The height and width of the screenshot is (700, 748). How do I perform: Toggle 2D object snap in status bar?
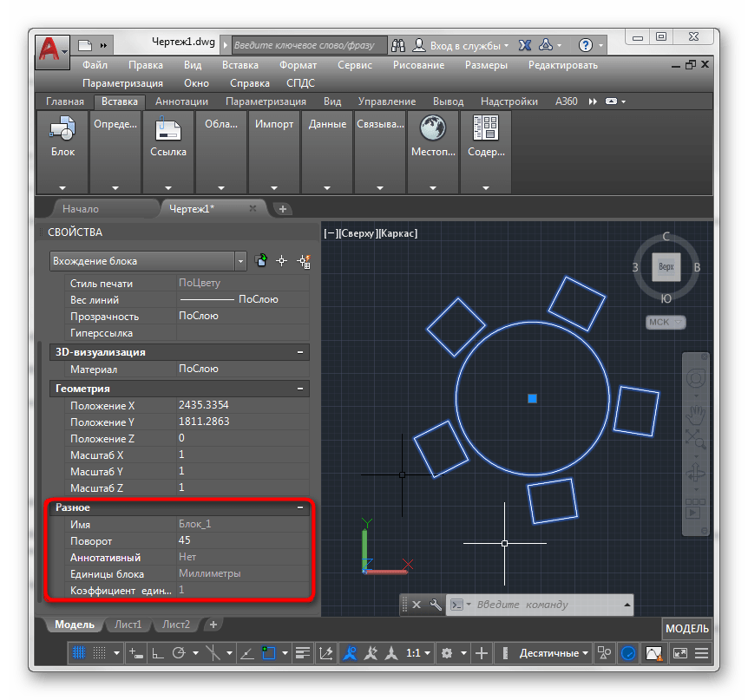click(269, 653)
